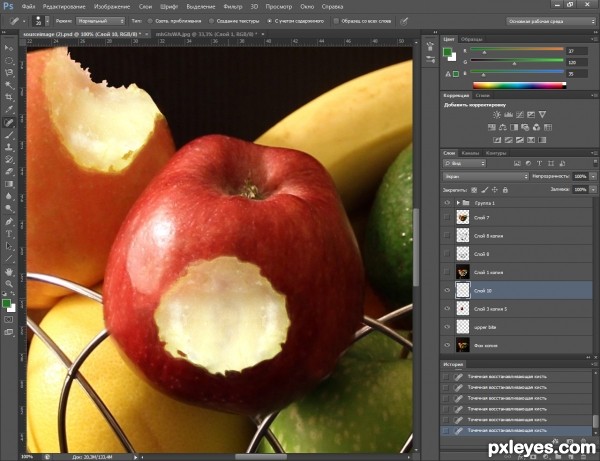Open the workspace switcher dropdown
600x461 pixels.
coord(551,21)
